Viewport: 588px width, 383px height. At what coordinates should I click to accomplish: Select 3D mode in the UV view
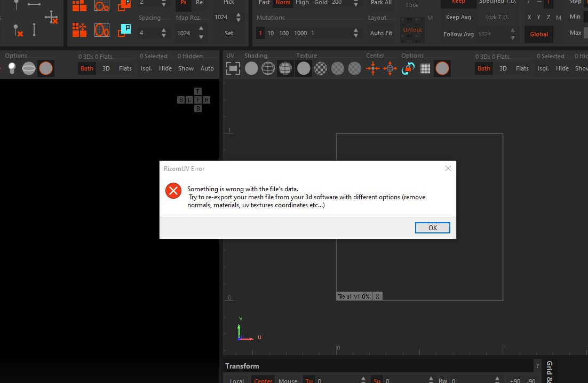503,68
